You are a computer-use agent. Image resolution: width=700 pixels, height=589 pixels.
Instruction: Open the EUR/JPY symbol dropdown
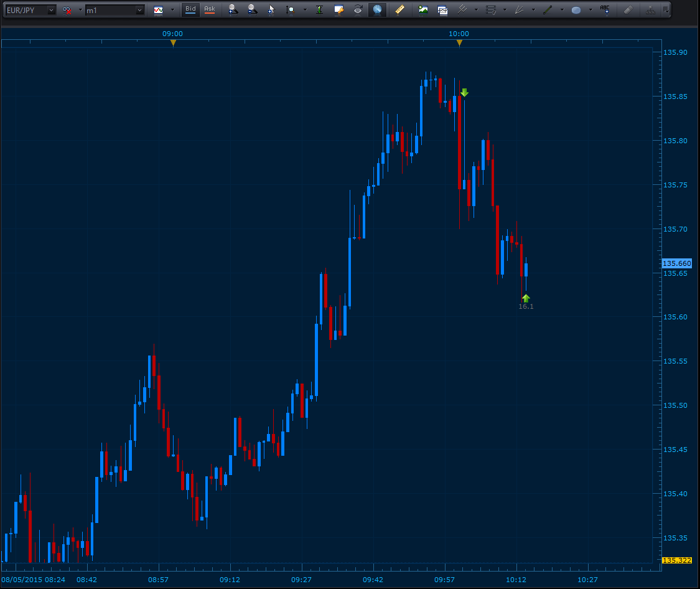[50, 10]
